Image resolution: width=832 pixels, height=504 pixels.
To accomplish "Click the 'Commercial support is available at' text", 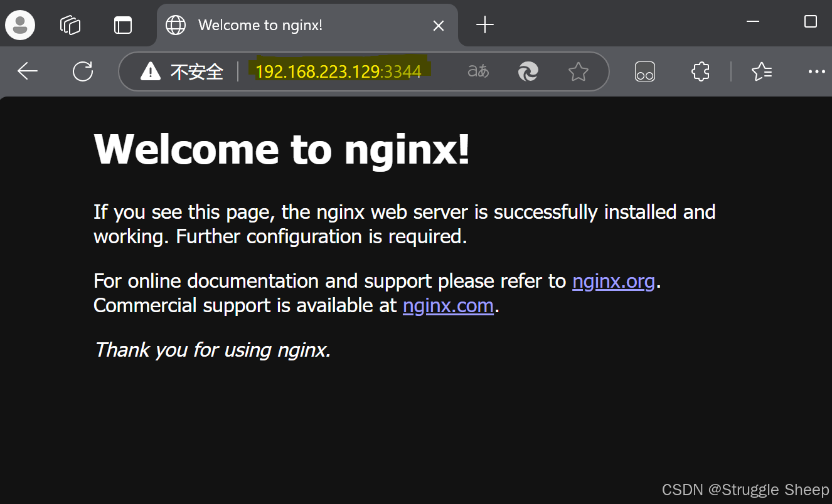I will (245, 305).
